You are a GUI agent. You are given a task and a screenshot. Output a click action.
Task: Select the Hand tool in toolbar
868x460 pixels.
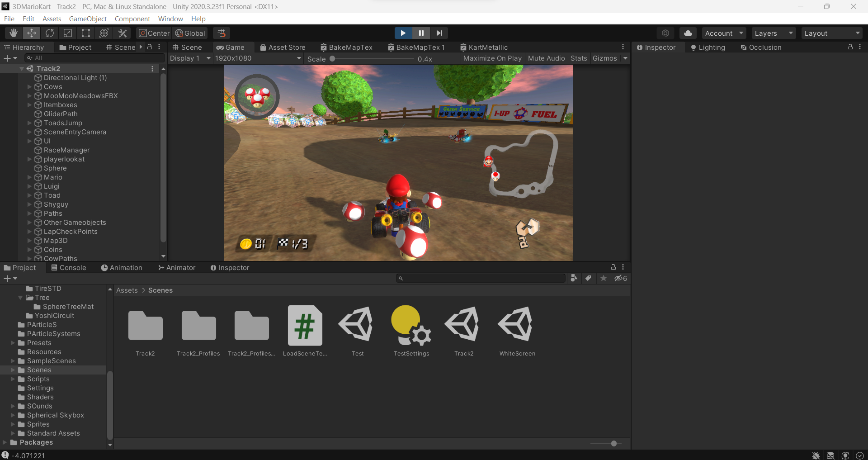click(x=14, y=33)
